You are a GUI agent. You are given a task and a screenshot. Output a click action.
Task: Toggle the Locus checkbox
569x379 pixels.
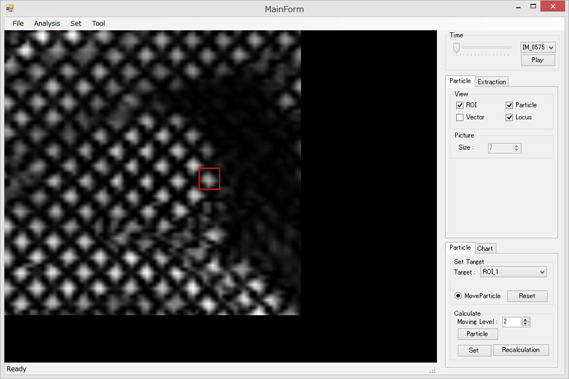(509, 117)
